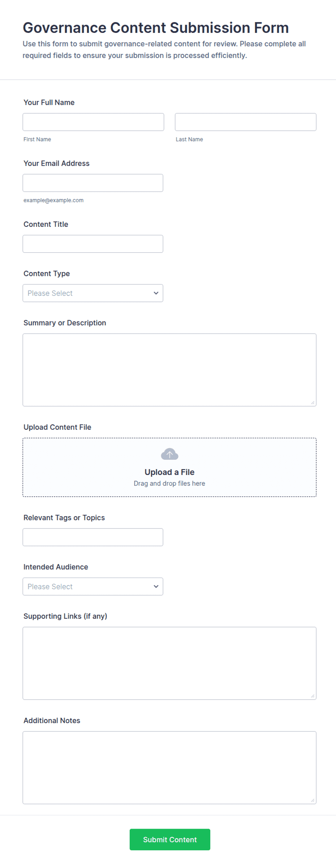The height and width of the screenshot is (868, 336).
Task: Click the Last Name input field
Action: (x=246, y=122)
